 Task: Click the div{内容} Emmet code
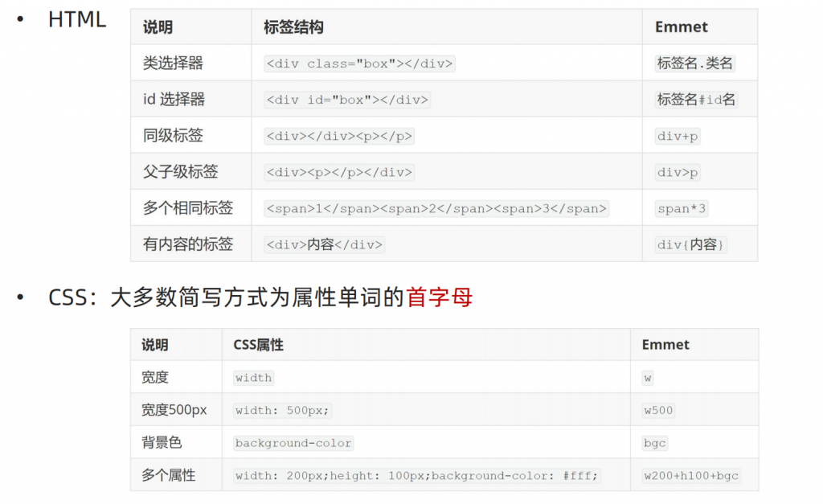(690, 244)
